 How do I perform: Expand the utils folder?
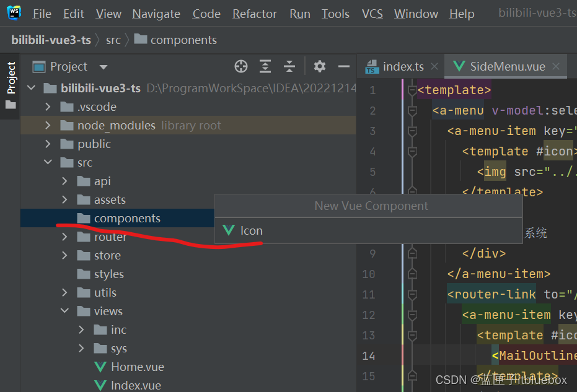(64, 292)
